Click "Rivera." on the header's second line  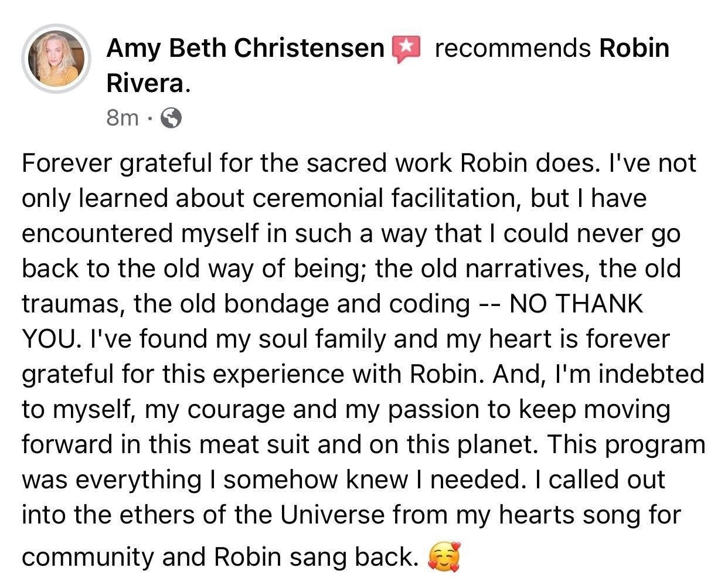148,84
